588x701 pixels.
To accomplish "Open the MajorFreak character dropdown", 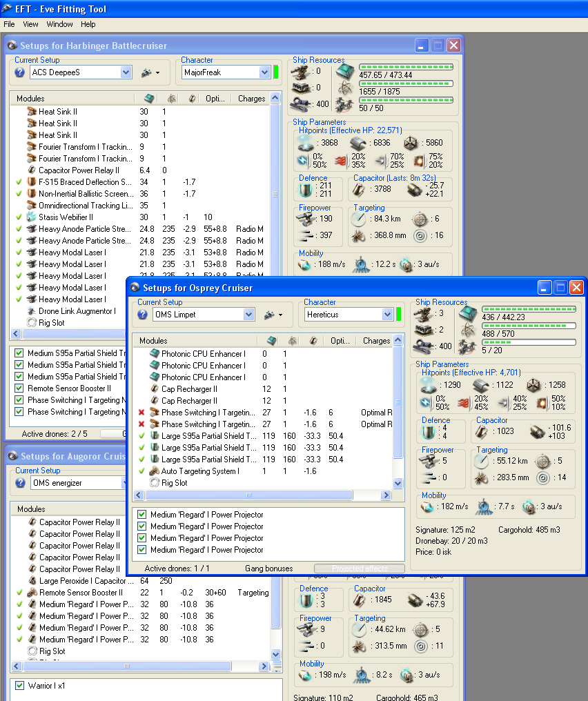I will (264, 72).
